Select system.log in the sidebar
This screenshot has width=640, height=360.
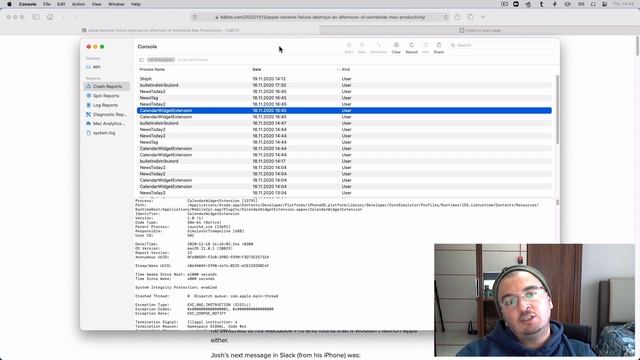(107, 133)
